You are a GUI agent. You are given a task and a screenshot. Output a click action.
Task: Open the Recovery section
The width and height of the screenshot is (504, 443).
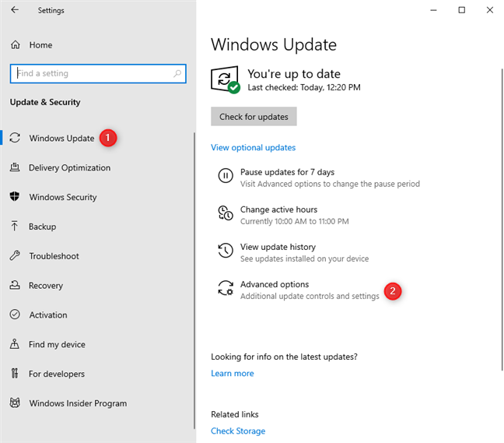coord(46,286)
